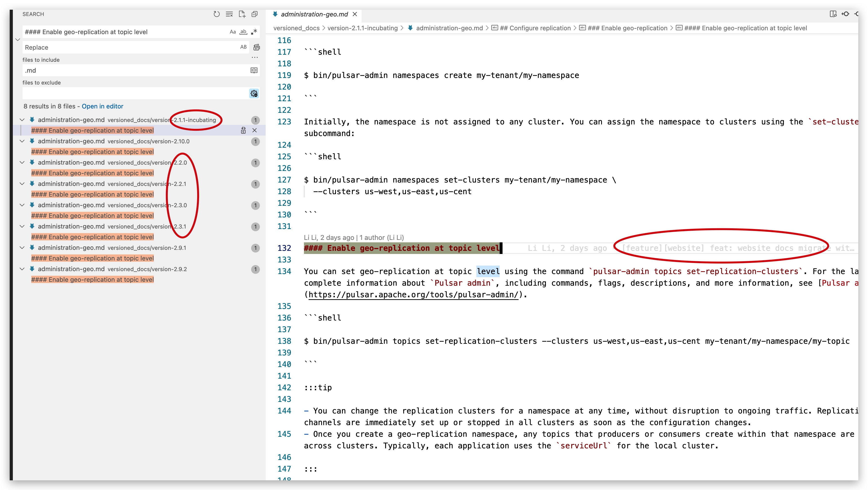The image size is (868, 490).
Task: Click the 'Open in editor' link
Action: [x=102, y=106]
